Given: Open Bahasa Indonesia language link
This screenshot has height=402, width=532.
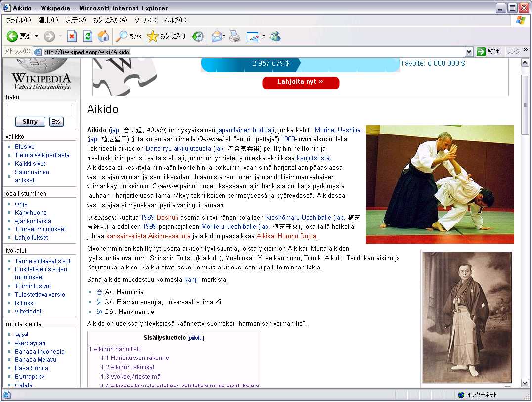Looking at the screenshot, I should [x=40, y=351].
